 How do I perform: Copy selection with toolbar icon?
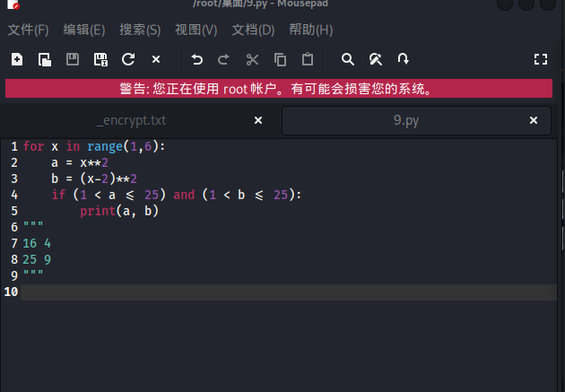(x=280, y=60)
